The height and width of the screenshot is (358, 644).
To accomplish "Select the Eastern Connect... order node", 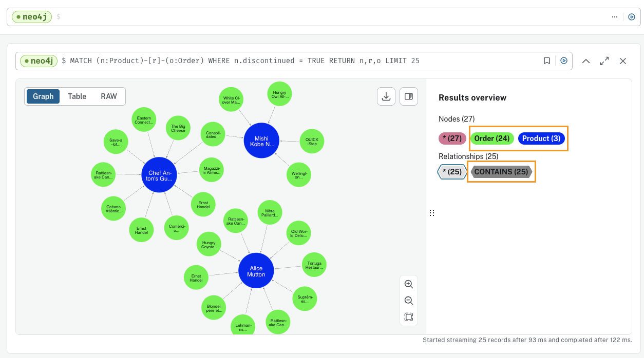I will pos(144,120).
